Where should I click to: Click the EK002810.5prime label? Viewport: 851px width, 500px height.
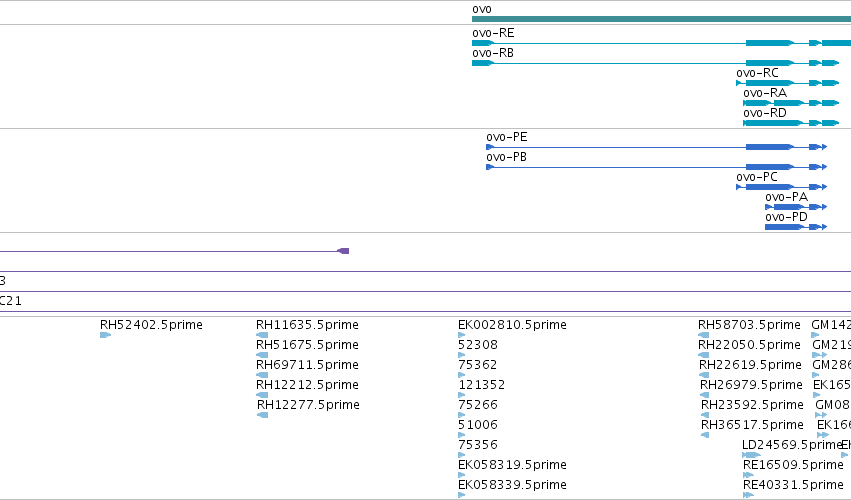(512, 325)
